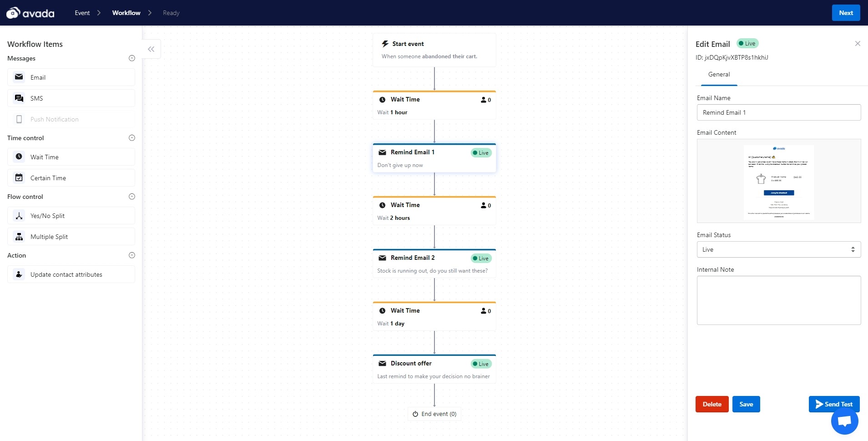Go to the Event step in breadcrumb
Image resolution: width=868 pixels, height=441 pixels.
click(x=82, y=13)
